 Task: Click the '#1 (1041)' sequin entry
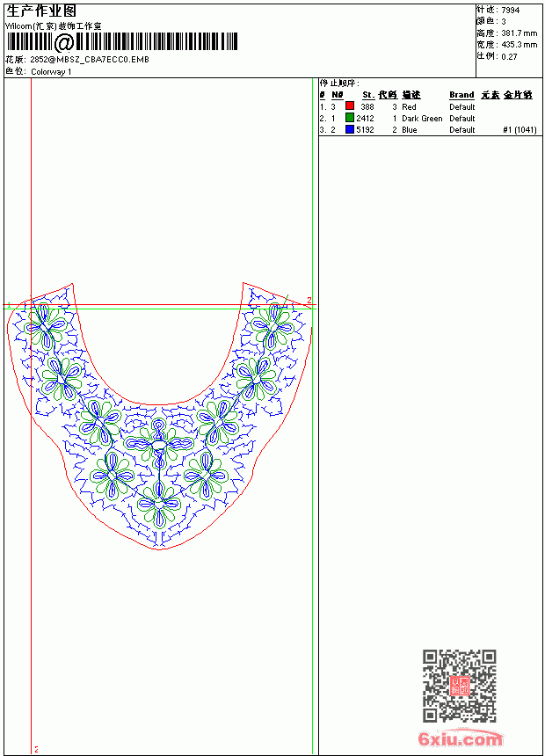[520, 130]
